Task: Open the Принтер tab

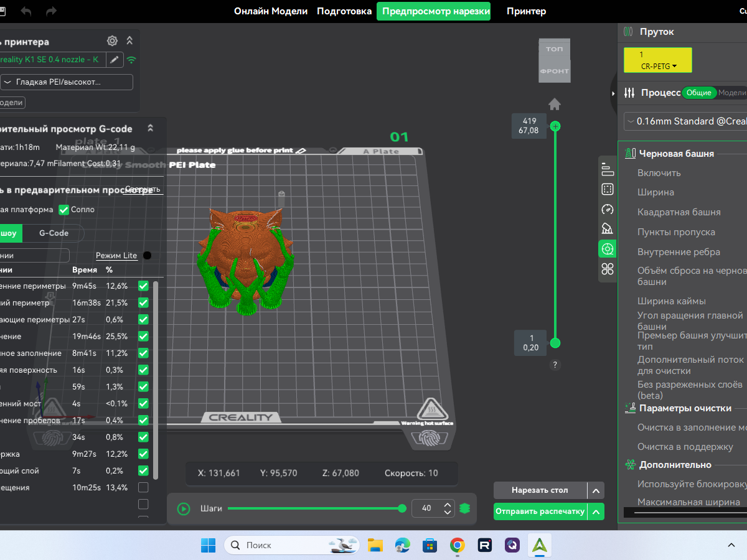Action: pyautogui.click(x=526, y=11)
